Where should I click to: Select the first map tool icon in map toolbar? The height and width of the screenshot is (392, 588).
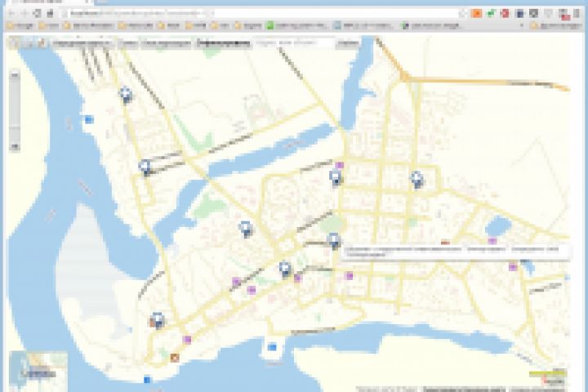[14, 42]
